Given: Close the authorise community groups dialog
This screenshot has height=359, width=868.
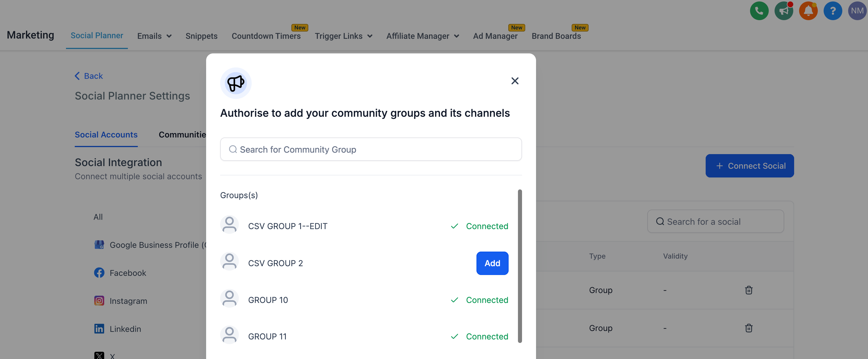Looking at the screenshot, I should pos(514,81).
